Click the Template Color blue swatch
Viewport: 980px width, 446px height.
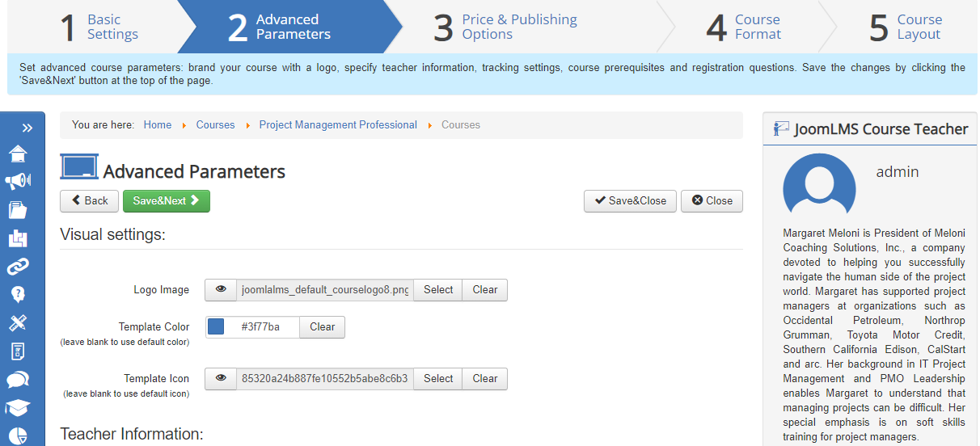(216, 327)
